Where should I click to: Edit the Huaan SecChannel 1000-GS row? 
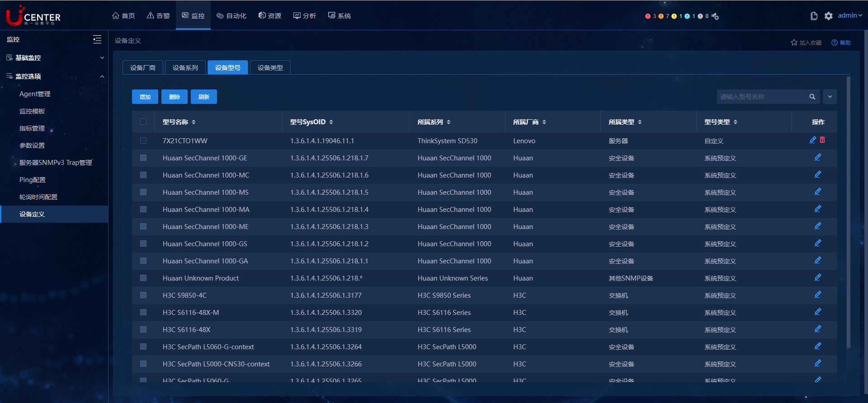(818, 243)
